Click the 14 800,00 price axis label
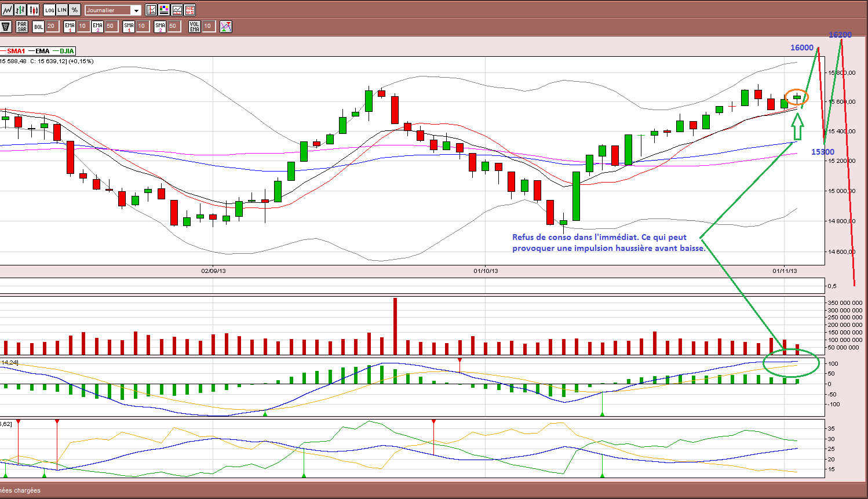The height and width of the screenshot is (499, 868). point(841,221)
